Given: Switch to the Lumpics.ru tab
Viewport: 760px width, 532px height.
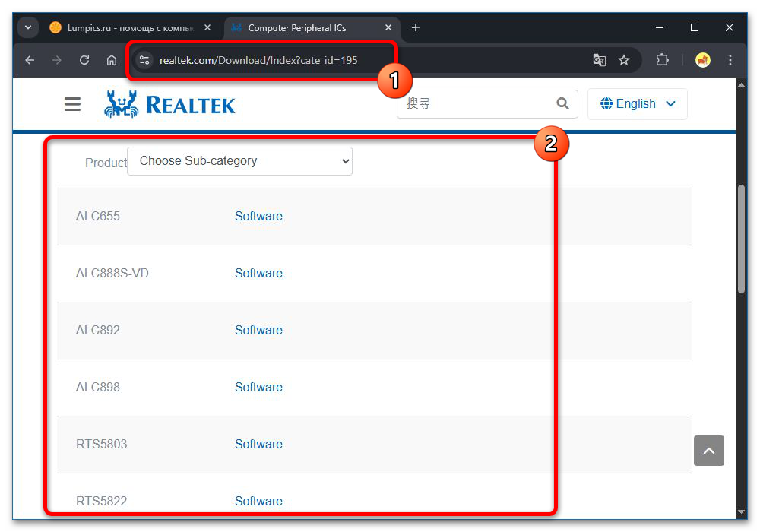Looking at the screenshot, I should point(122,27).
